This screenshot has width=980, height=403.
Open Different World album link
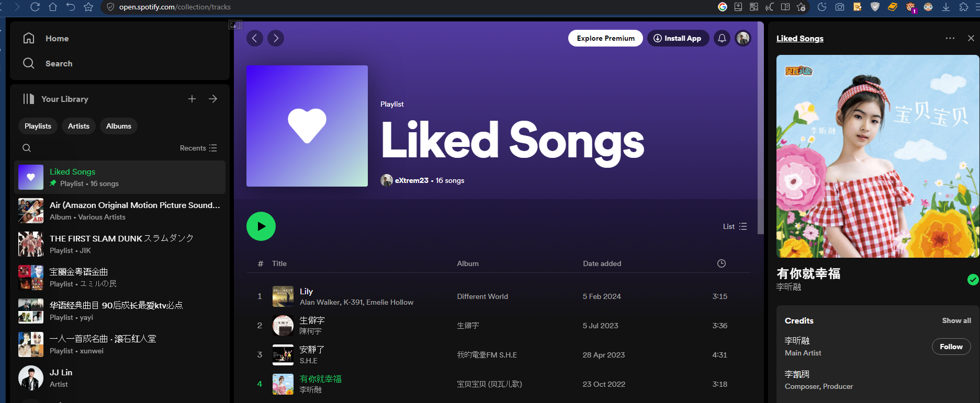482,296
